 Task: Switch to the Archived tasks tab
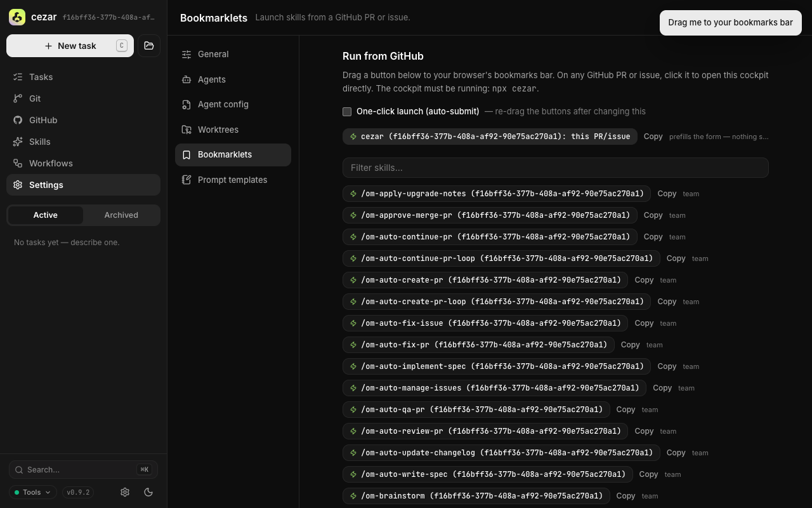[x=121, y=215]
